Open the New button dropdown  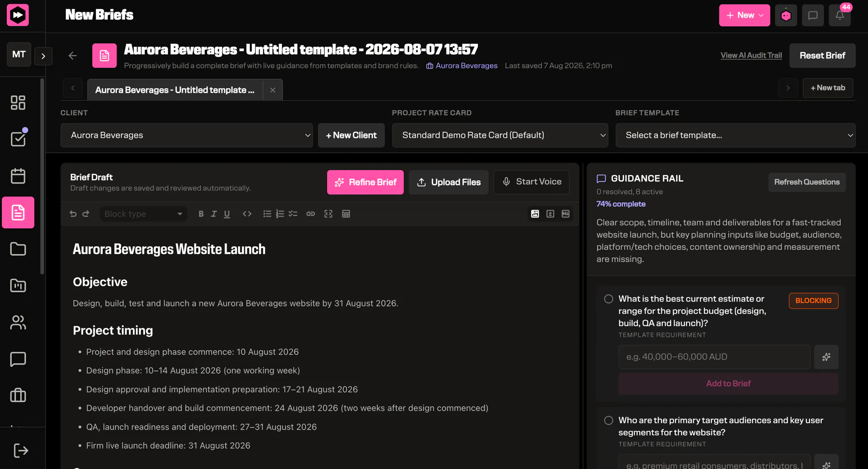(744, 15)
